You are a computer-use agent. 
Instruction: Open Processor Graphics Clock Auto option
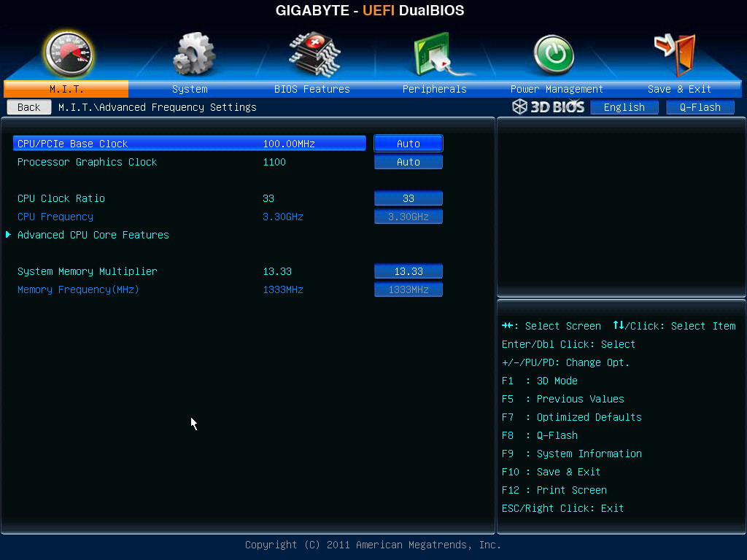pyautogui.click(x=409, y=162)
